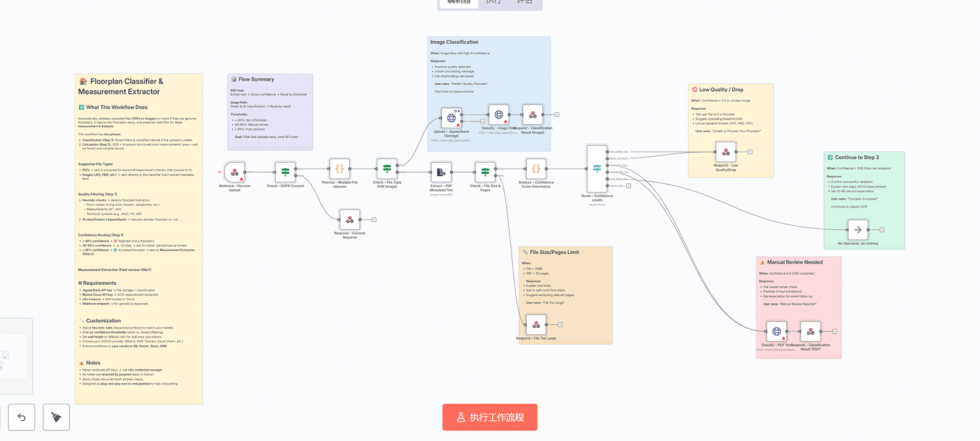Select the Flow Summary sticky note
This screenshot has width=980, height=441.
[x=269, y=112]
